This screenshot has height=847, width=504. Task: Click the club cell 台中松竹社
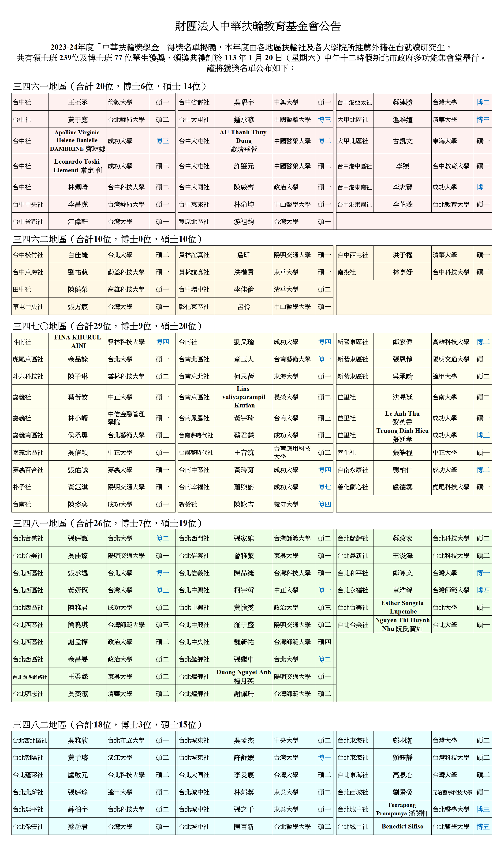click(30, 255)
